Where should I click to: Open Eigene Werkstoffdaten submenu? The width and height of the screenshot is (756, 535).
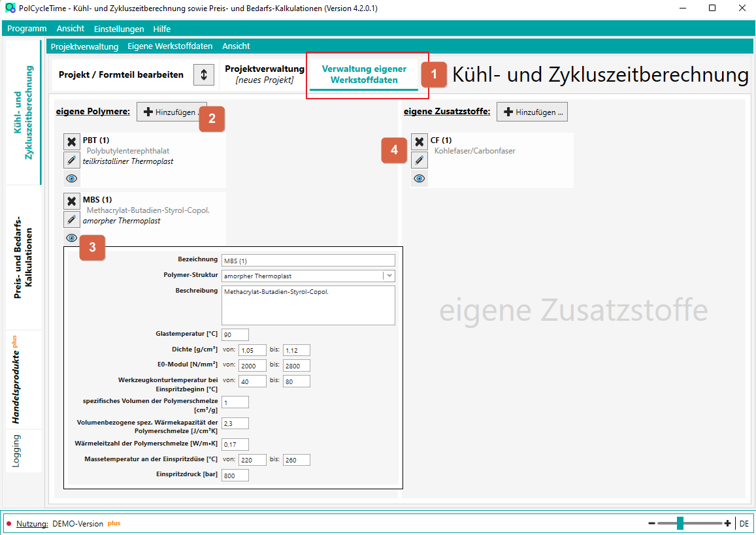[170, 46]
